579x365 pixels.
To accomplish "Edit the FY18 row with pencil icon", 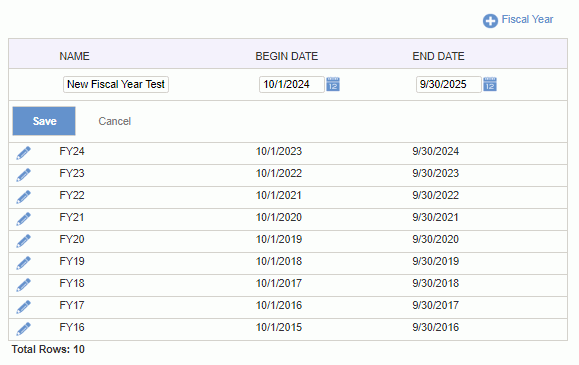I will [23, 285].
